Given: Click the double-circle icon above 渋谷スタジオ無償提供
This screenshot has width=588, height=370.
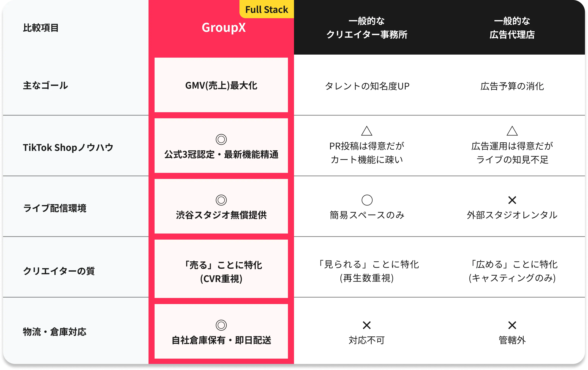Looking at the screenshot, I should [221, 200].
